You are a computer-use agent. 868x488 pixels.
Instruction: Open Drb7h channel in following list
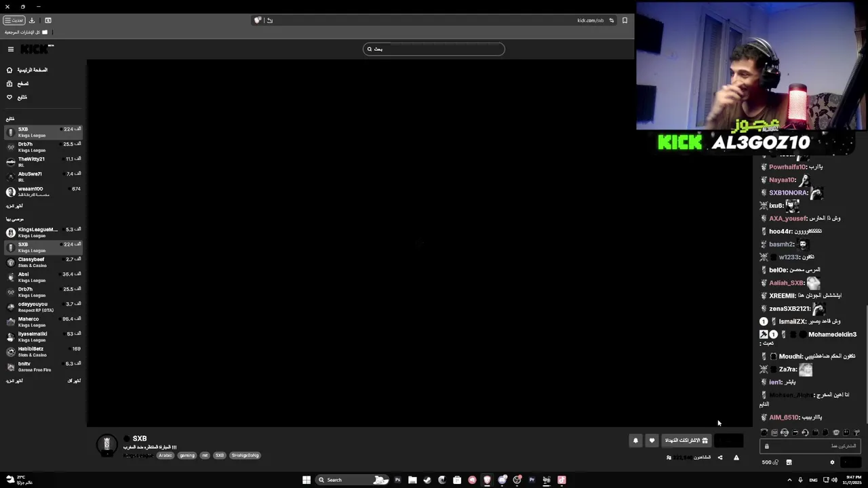pos(43,147)
